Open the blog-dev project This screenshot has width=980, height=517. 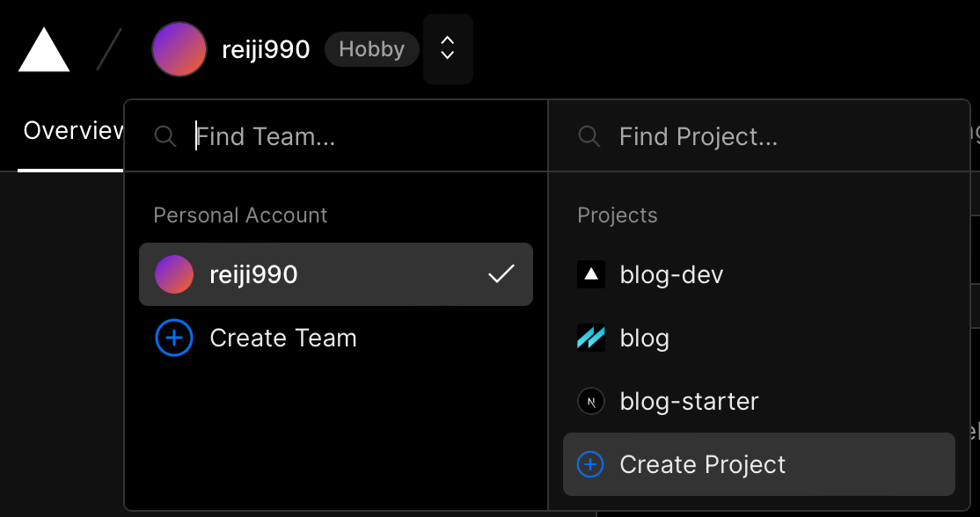pyautogui.click(x=758, y=274)
